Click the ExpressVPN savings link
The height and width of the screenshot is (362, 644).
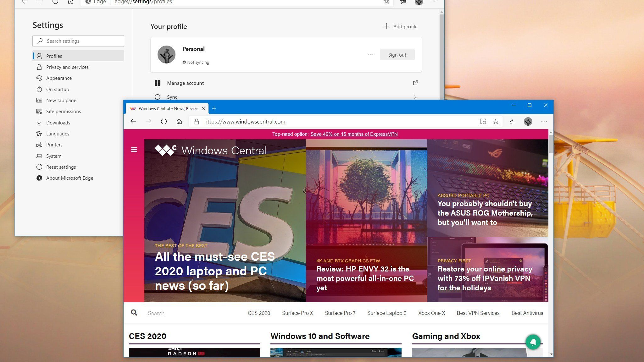(x=354, y=134)
